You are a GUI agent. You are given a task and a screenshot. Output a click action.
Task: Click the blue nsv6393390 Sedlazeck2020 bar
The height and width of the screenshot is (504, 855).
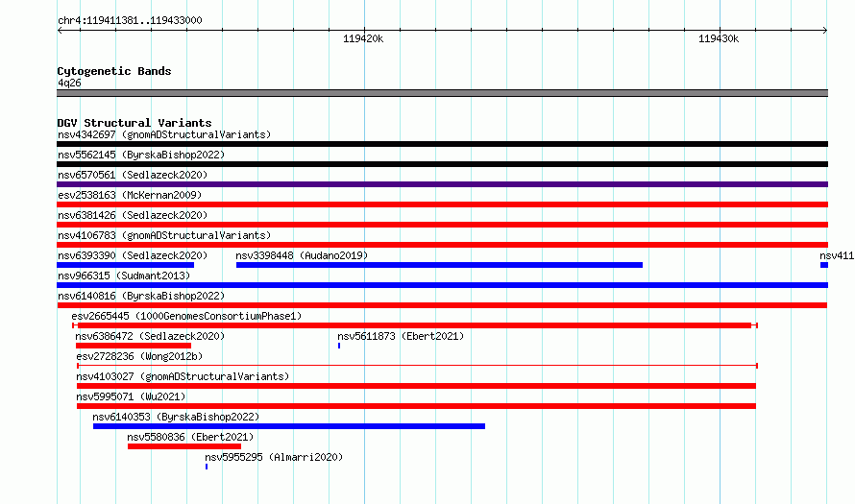point(126,265)
